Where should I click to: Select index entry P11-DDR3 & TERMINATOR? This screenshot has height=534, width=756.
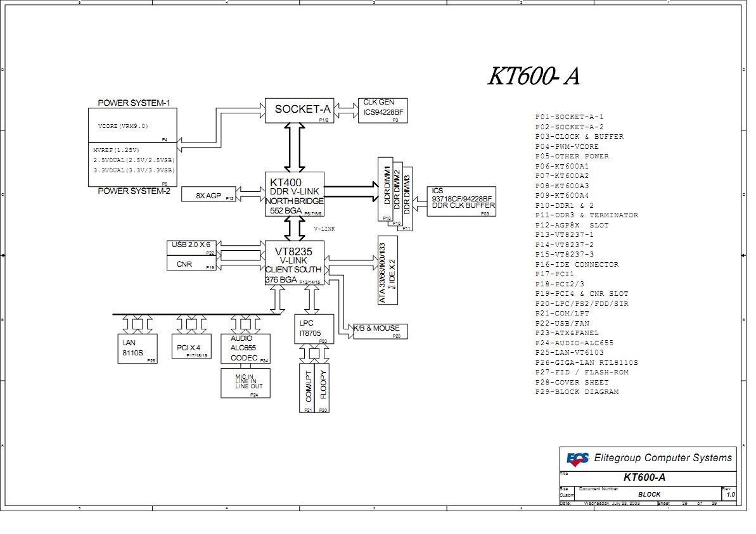(x=586, y=215)
